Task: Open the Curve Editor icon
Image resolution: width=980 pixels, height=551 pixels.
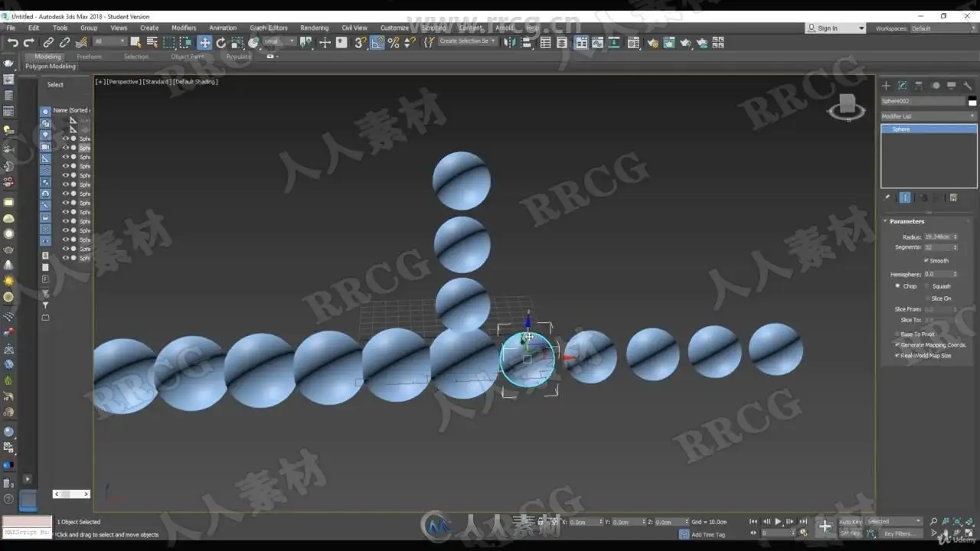Action: click(x=598, y=43)
